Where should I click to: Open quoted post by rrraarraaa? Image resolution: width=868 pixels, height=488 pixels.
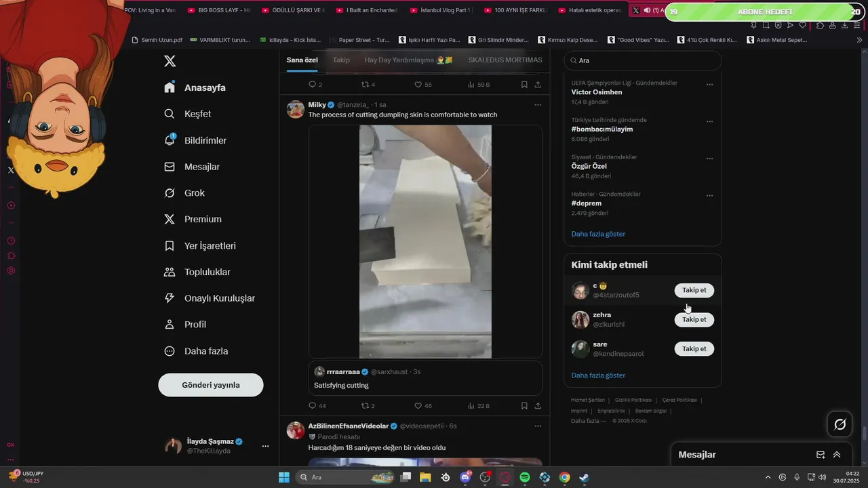point(425,378)
